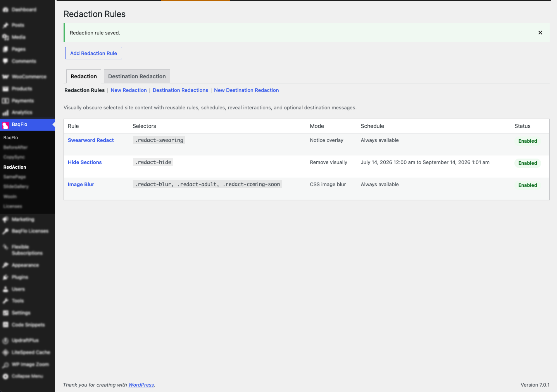The width and height of the screenshot is (557, 392).
Task: Open the Media library icon
Action: pos(5,37)
